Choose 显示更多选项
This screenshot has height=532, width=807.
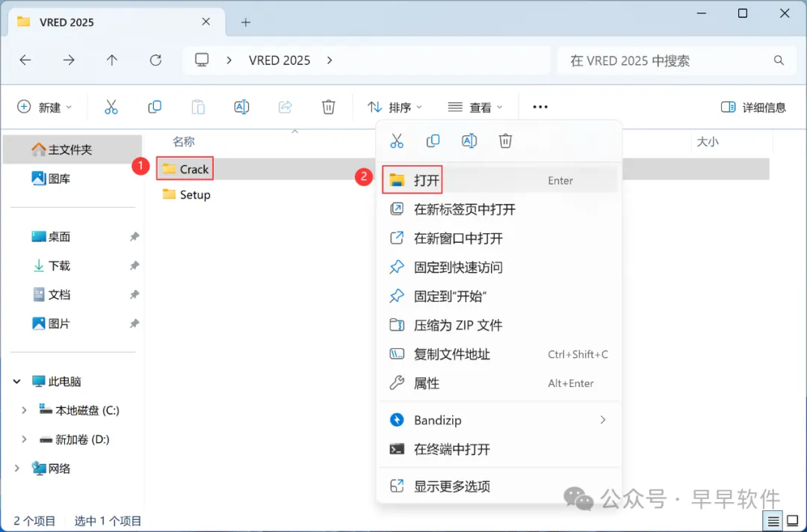pyautogui.click(x=499, y=486)
